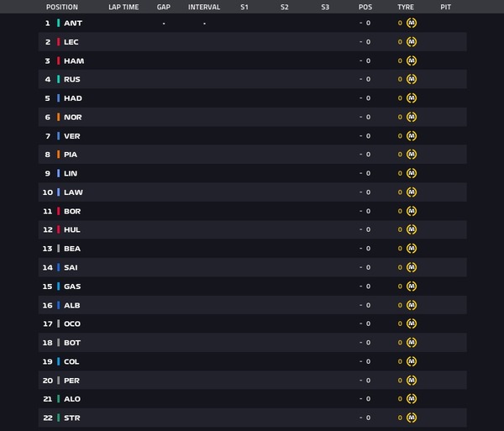Screen dimensions: 504x431
Task: Click the tyre icon in LAW's row
Action: (x=412, y=192)
